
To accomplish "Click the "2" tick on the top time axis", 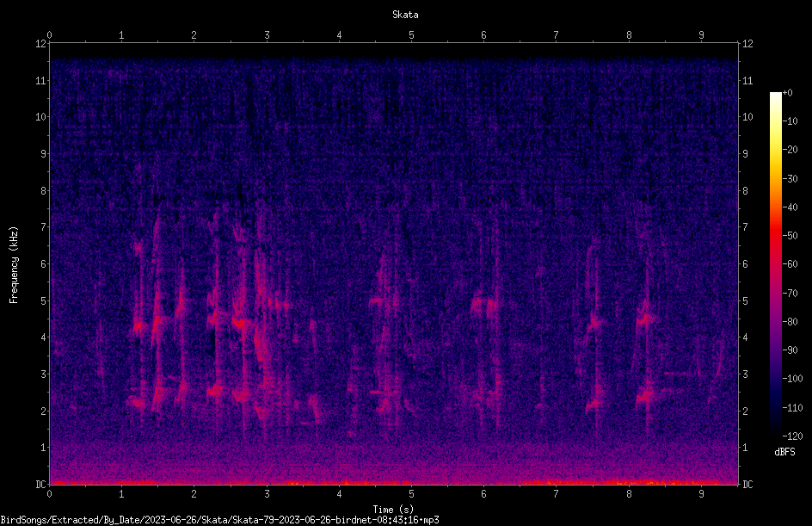I will click(194, 35).
